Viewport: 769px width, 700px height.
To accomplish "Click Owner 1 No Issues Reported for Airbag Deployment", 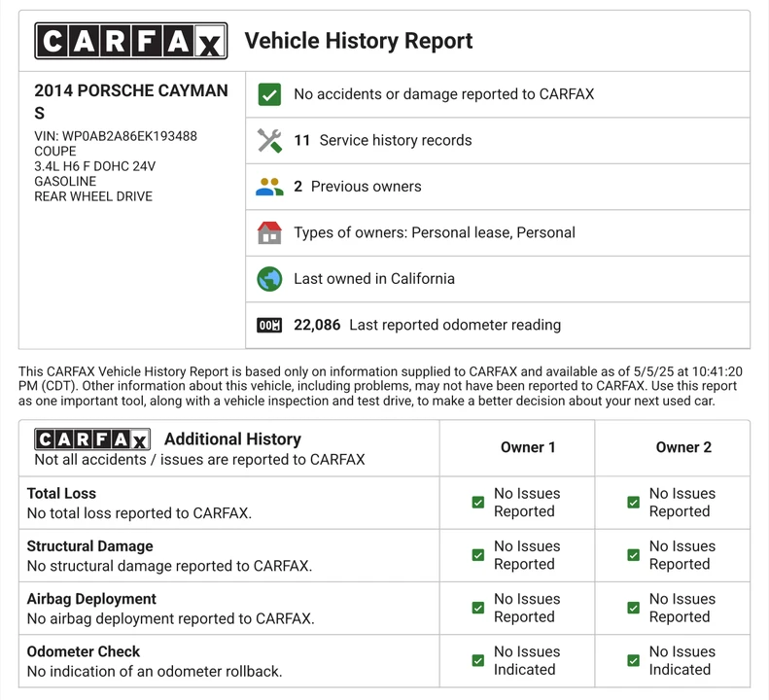I will [x=527, y=608].
